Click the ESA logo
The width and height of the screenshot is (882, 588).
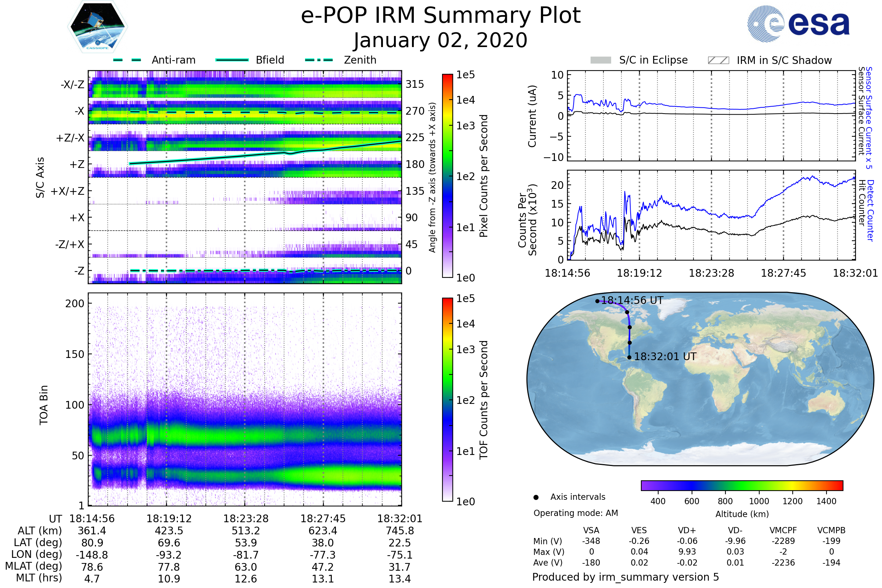799,23
